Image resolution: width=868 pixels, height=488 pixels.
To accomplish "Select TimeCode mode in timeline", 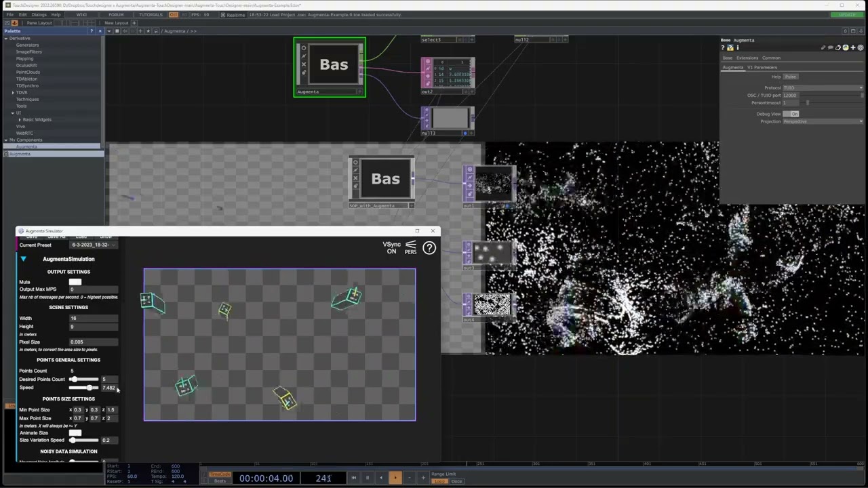I will point(220,474).
